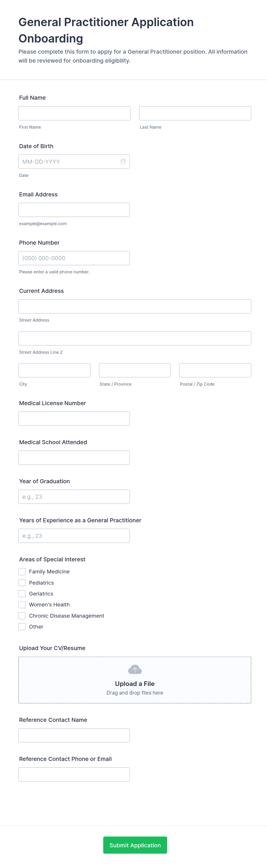Focus the Year of Graduation input

click(74, 497)
